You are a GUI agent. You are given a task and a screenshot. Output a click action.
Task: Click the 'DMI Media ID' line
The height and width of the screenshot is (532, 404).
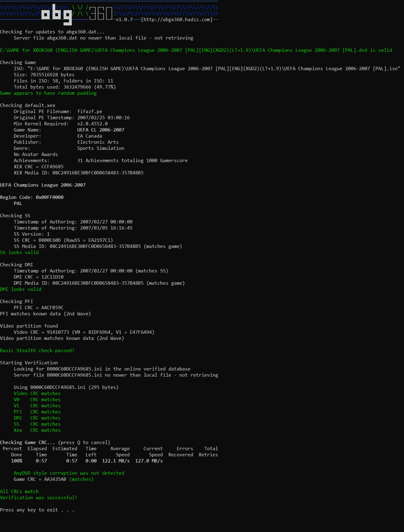[99, 283]
